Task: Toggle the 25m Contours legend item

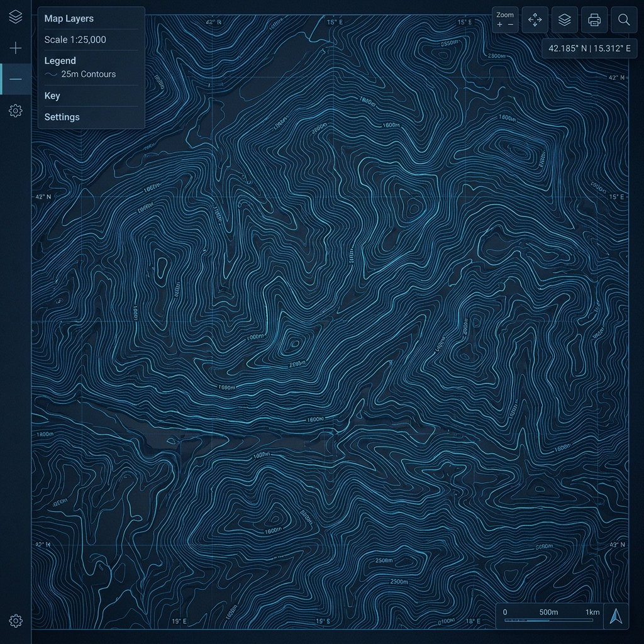Action: [80, 74]
